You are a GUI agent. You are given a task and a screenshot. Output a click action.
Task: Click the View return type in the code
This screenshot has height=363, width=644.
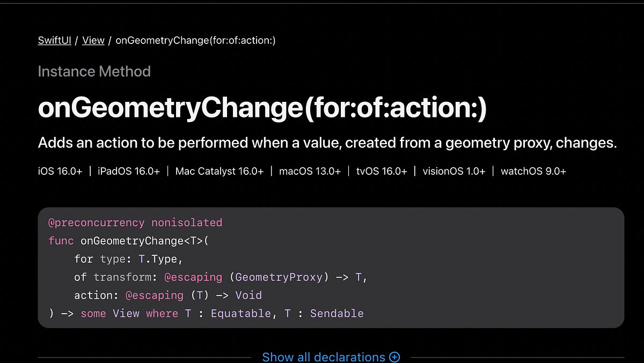(126, 313)
